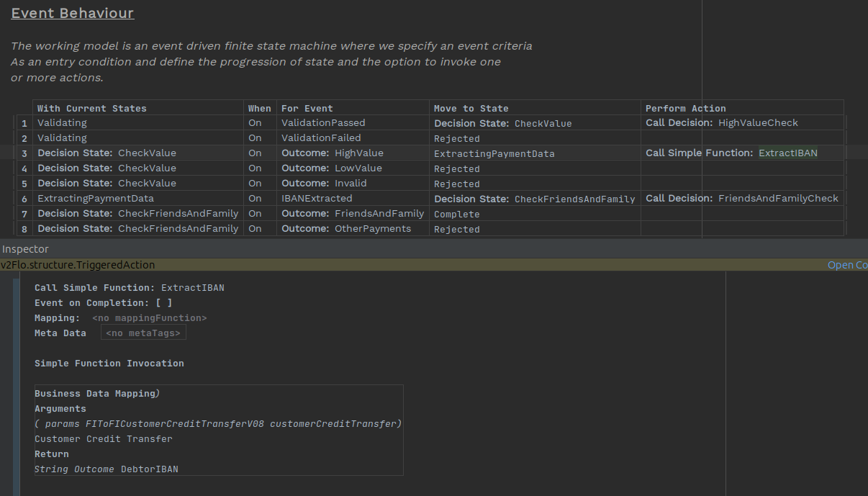
Task: Select the Inspector panel title
Action: (x=25, y=249)
